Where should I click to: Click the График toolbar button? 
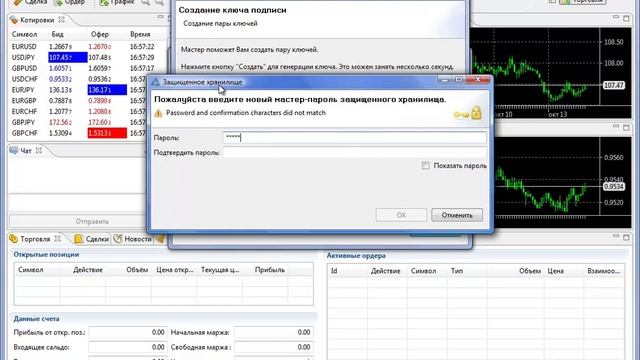[117, 2]
